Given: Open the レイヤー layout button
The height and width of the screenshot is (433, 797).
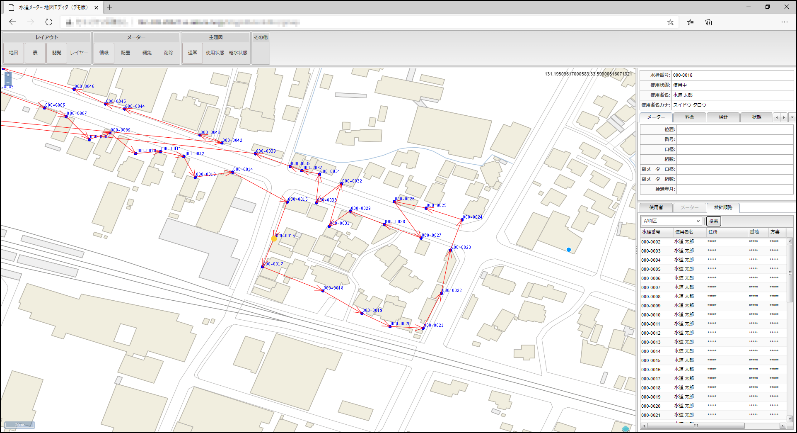Looking at the screenshot, I should [79, 53].
